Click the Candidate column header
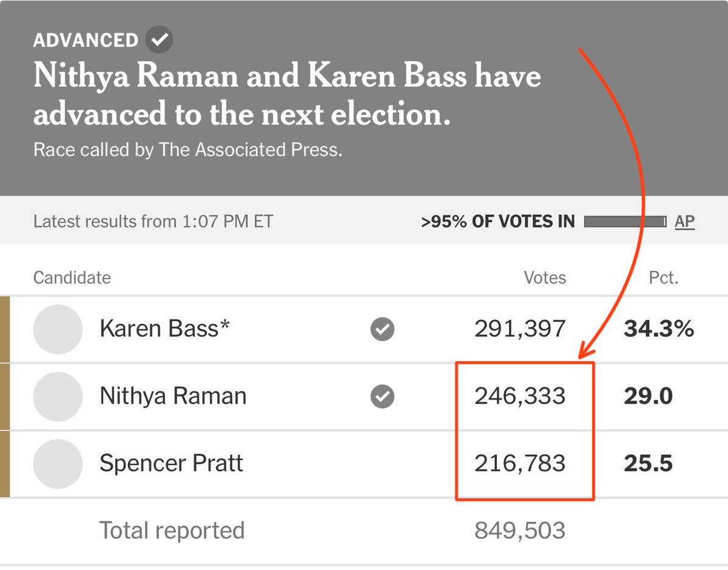728x570 pixels. [x=72, y=278]
